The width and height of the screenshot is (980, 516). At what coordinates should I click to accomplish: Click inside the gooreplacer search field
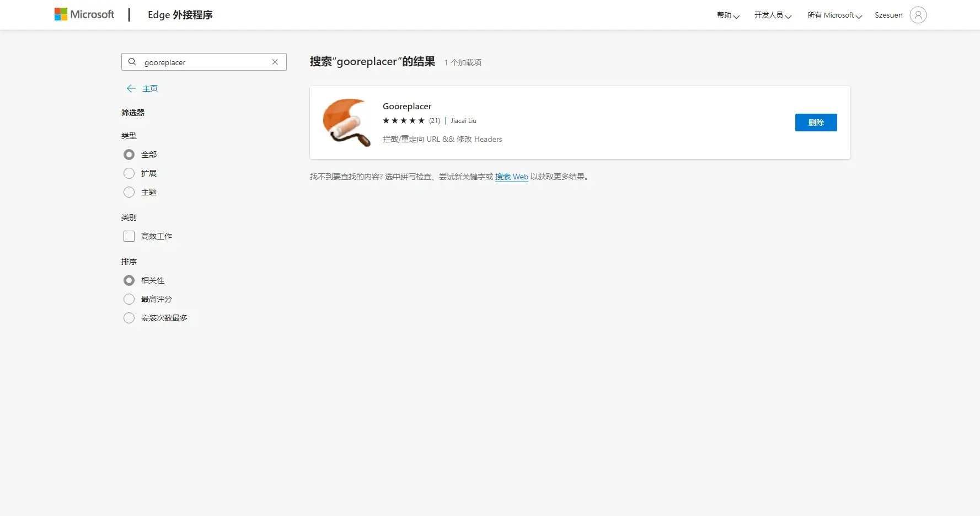click(x=199, y=62)
